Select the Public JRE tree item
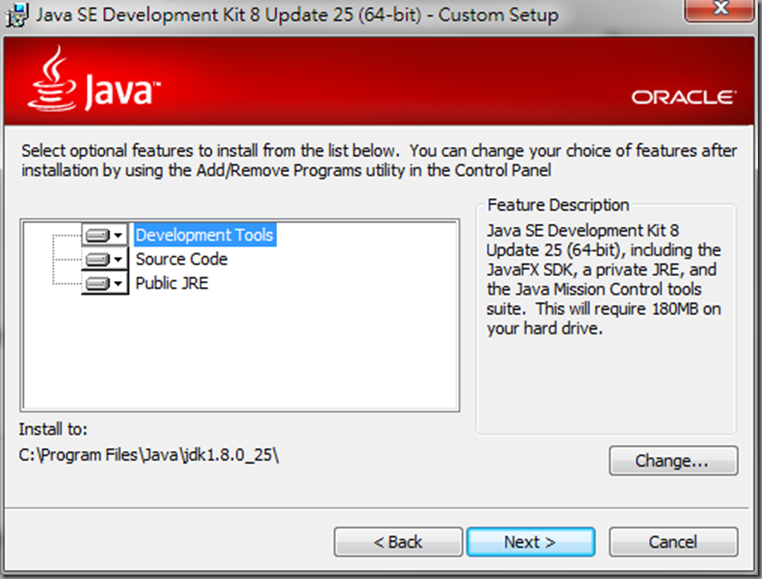Image resolution: width=762 pixels, height=579 pixels. [x=172, y=283]
